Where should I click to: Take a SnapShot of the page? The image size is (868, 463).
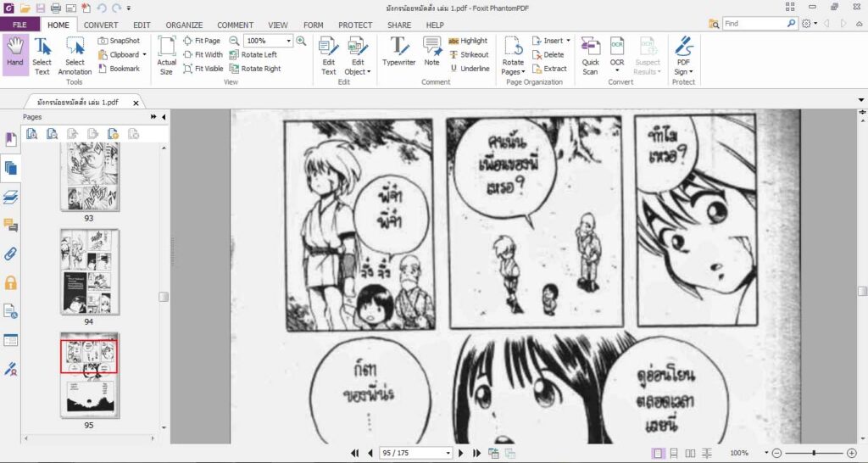[119, 41]
